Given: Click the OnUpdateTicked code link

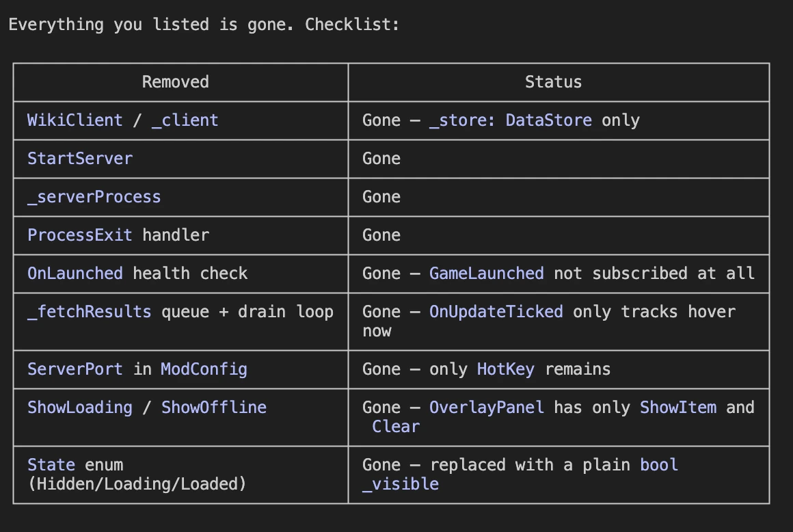Looking at the screenshot, I should tap(496, 312).
